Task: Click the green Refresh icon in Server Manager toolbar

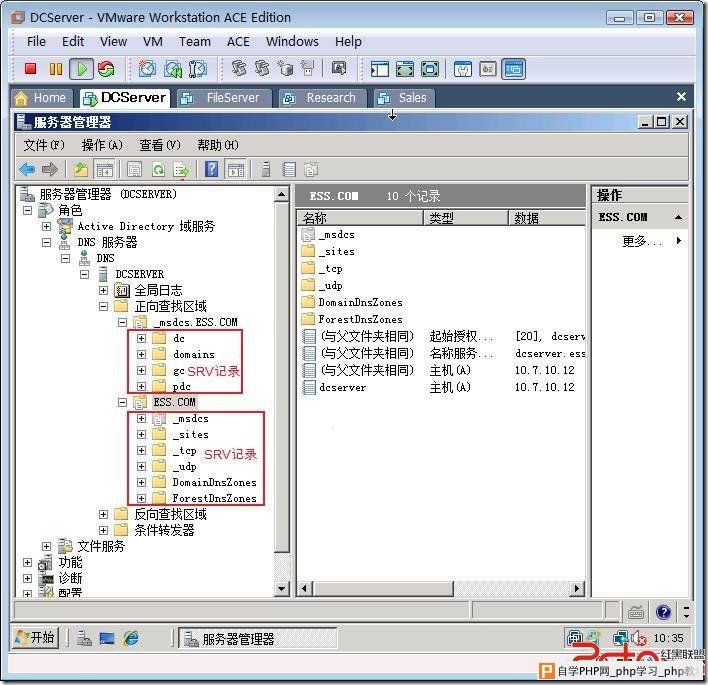Action: click(x=158, y=170)
